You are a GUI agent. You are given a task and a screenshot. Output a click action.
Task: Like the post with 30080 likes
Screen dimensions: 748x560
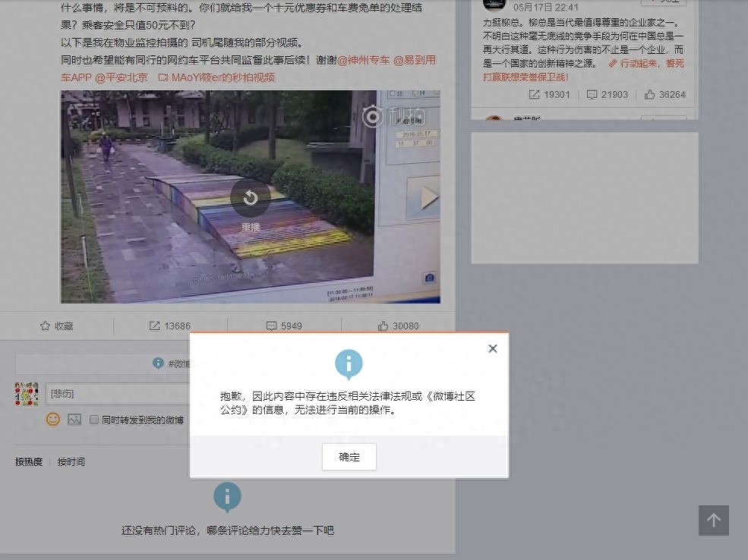tap(399, 326)
